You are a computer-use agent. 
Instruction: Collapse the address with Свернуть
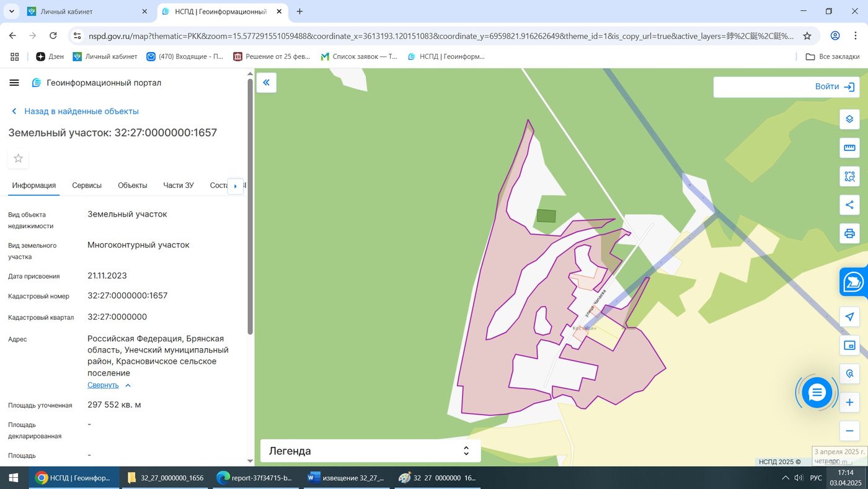tap(108, 385)
